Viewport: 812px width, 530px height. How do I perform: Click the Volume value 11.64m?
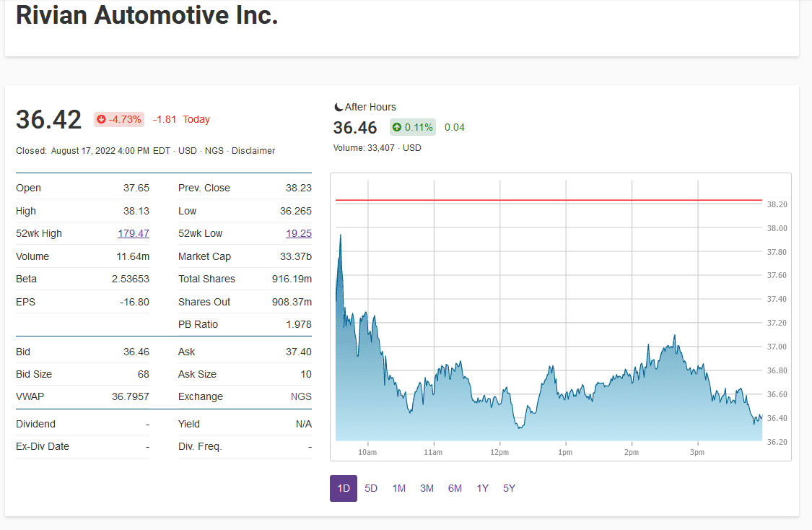pos(133,256)
